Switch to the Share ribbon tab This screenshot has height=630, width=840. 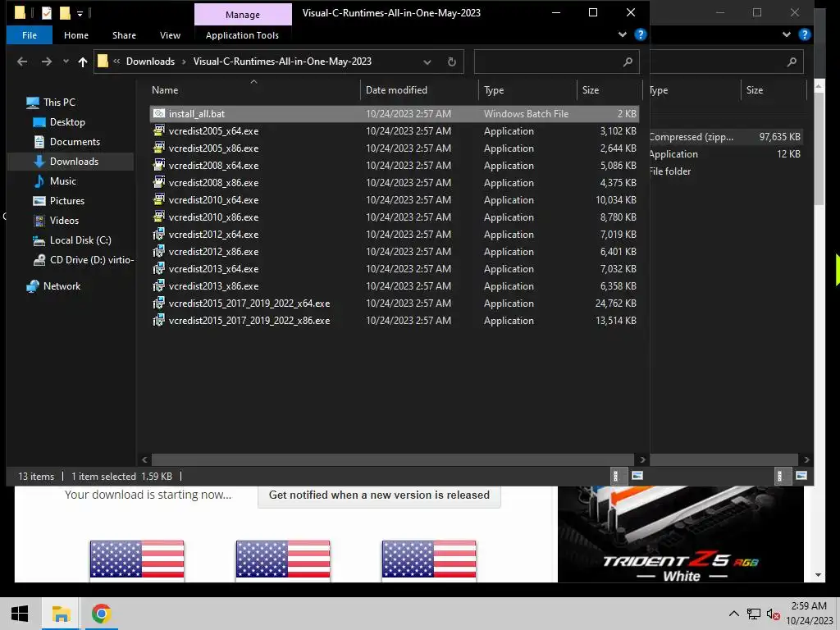coord(124,35)
